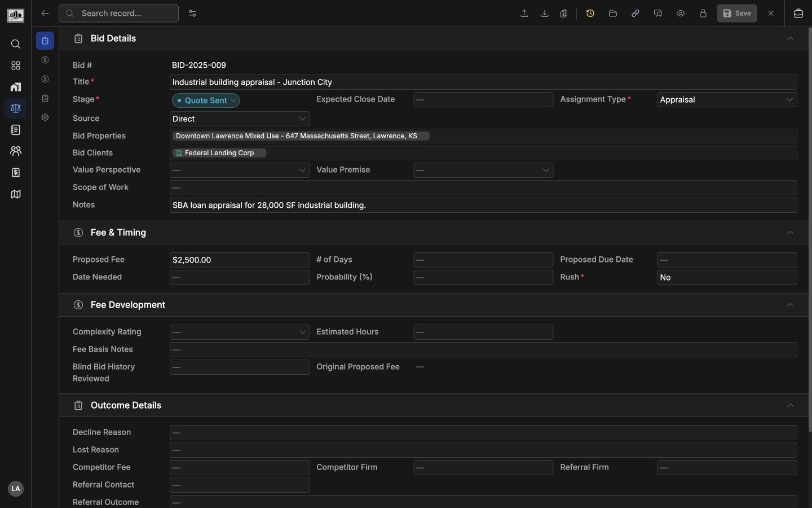The image size is (812, 508).
Task: Select the lower clipboard section tab
Action: (x=45, y=99)
